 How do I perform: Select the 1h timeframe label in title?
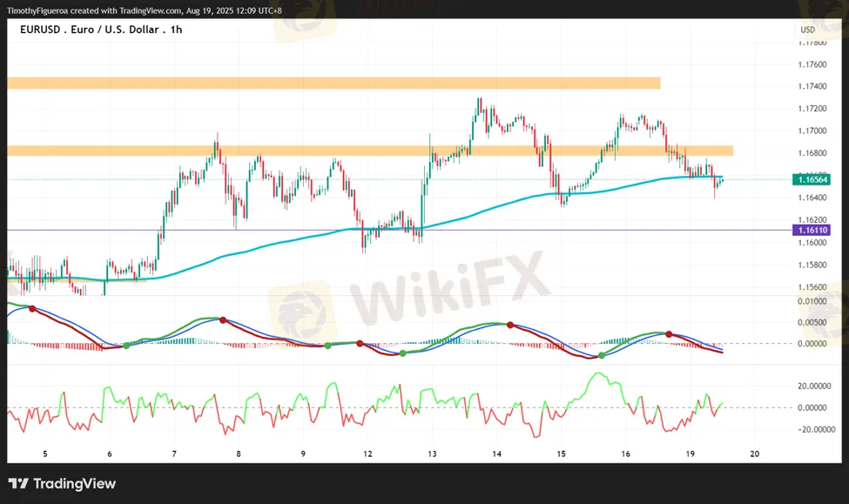(177, 30)
